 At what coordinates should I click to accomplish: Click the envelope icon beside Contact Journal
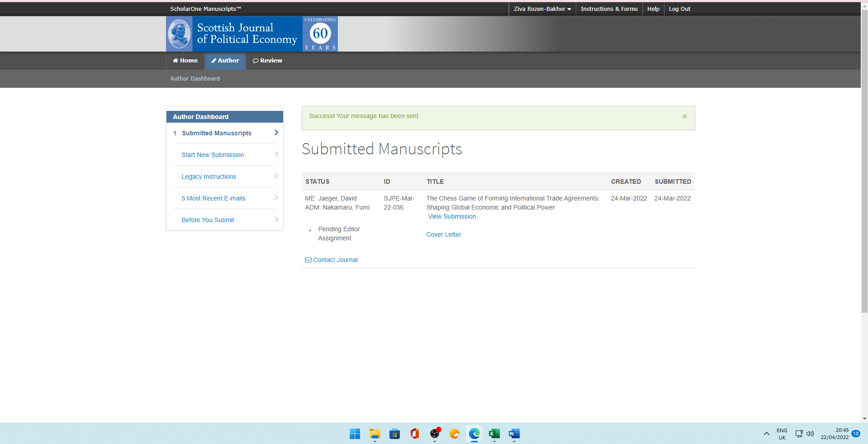coord(308,260)
